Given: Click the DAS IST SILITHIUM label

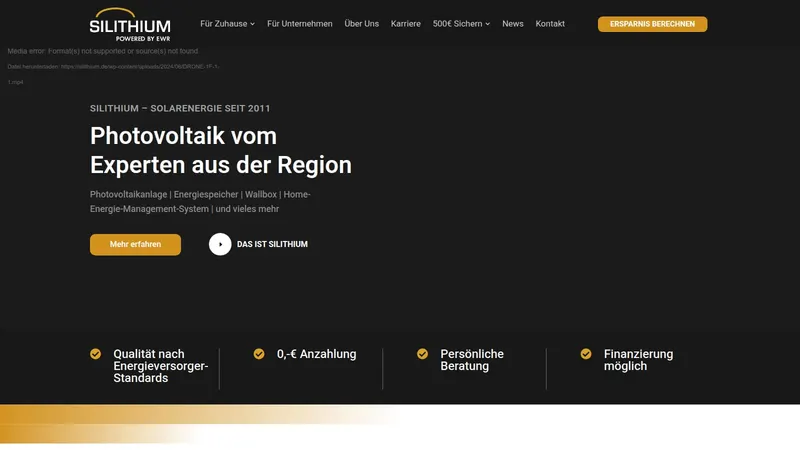Looking at the screenshot, I should click(x=272, y=244).
